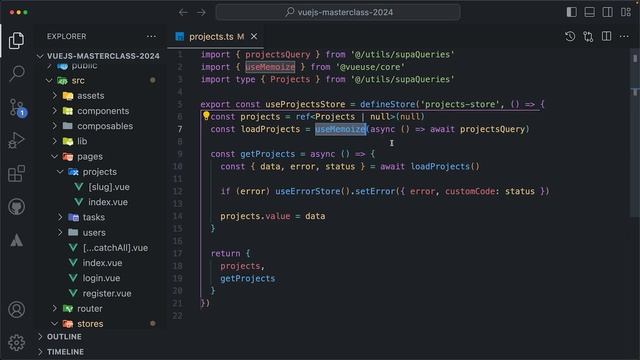This screenshot has height=360, width=640.
Task: Split the editor to the right
Action: tap(607, 37)
